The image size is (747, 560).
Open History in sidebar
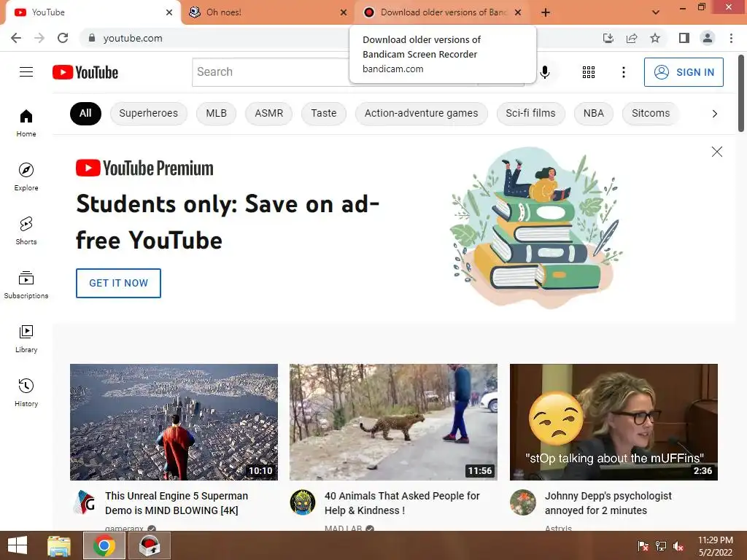[x=26, y=392]
